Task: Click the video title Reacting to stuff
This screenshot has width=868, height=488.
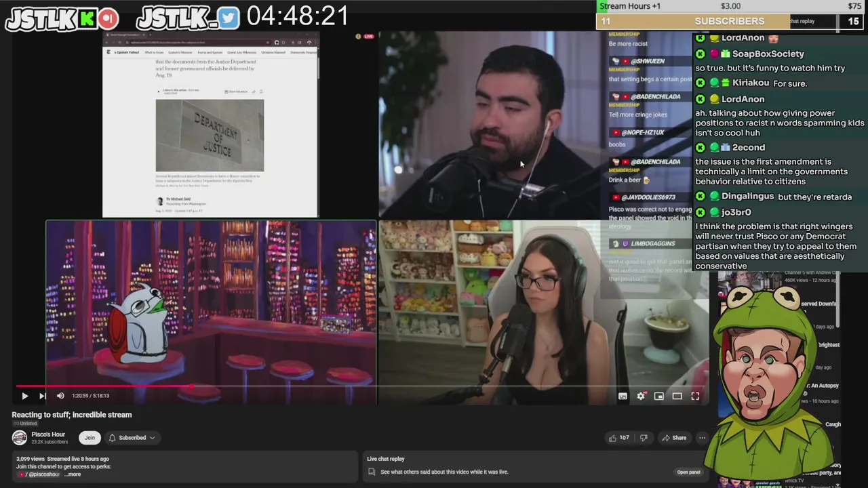Action: 72,415
